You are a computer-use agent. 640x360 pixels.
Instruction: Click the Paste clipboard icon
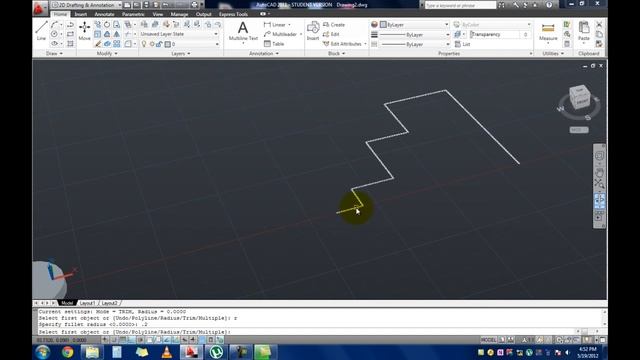click(x=584, y=31)
